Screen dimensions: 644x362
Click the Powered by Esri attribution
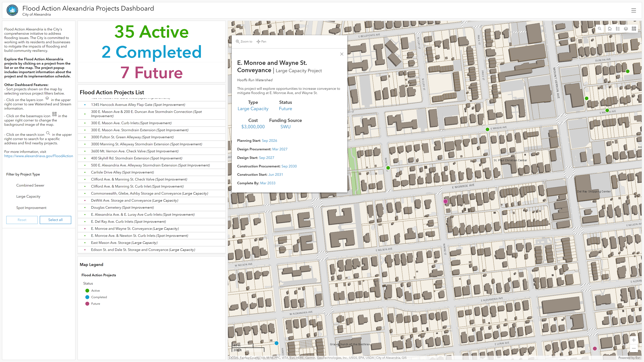tap(629, 358)
